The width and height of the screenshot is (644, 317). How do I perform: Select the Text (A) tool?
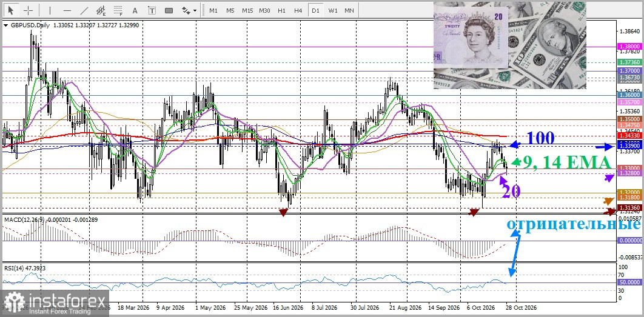tap(135, 10)
